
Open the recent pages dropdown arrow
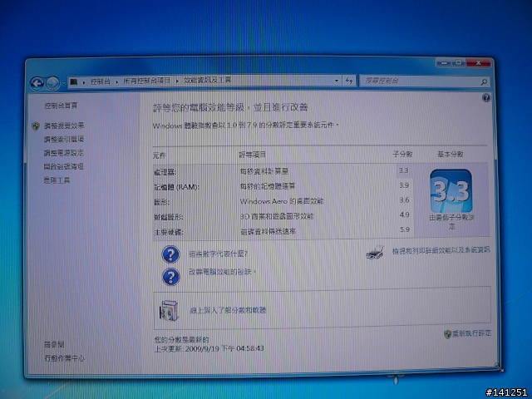pyautogui.click(x=63, y=83)
